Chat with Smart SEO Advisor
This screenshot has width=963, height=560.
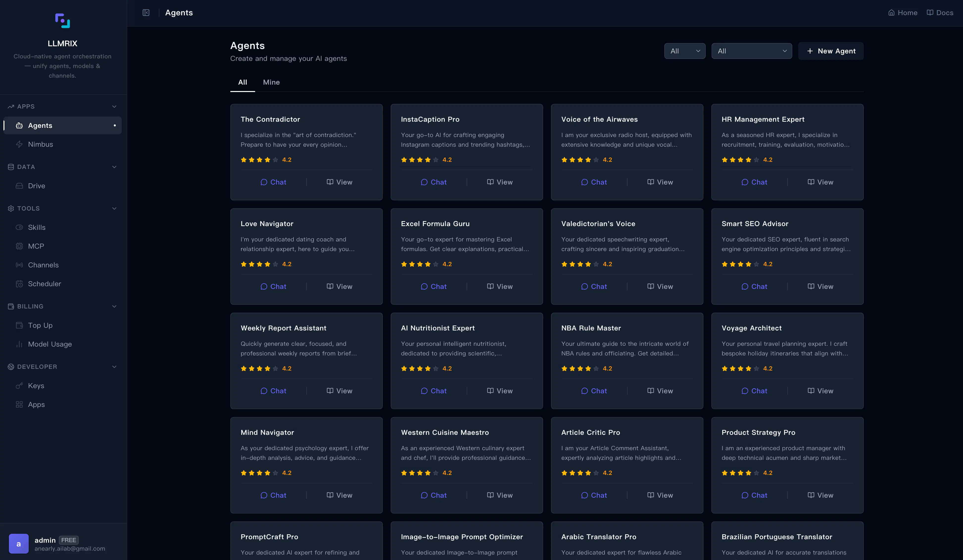click(754, 286)
